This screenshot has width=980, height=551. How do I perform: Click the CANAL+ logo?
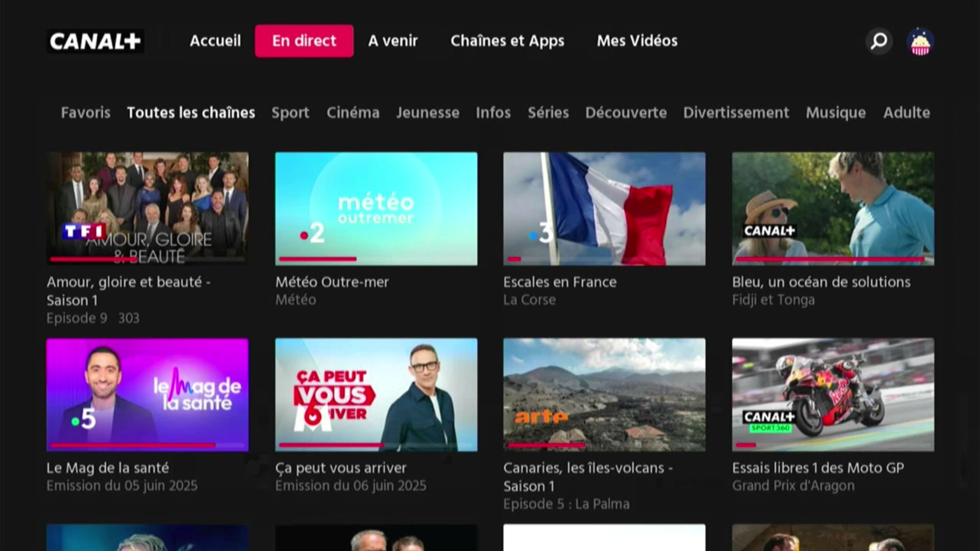click(x=95, y=41)
